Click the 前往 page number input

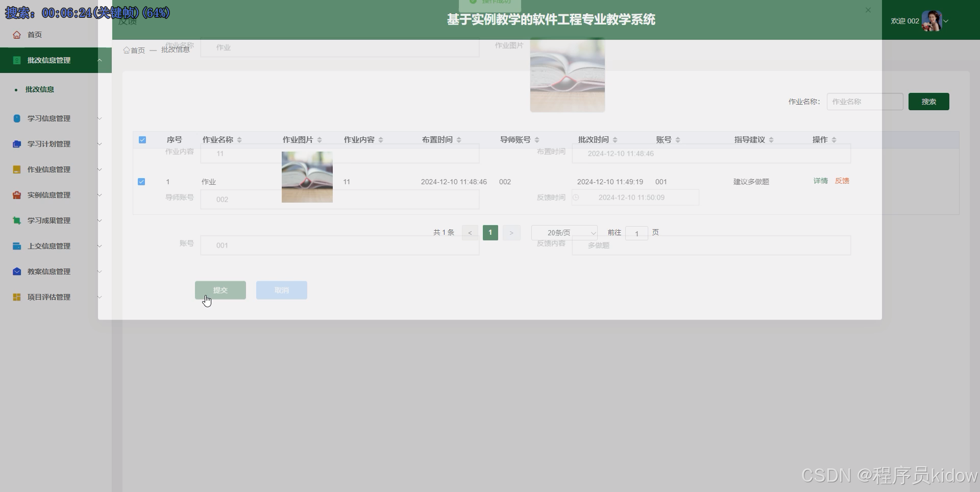tap(636, 233)
